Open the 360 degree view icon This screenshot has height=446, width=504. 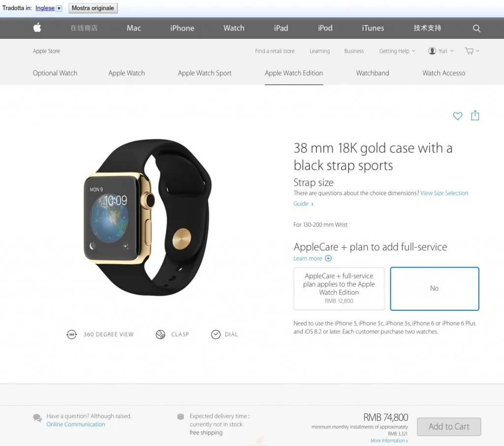[x=71, y=334]
